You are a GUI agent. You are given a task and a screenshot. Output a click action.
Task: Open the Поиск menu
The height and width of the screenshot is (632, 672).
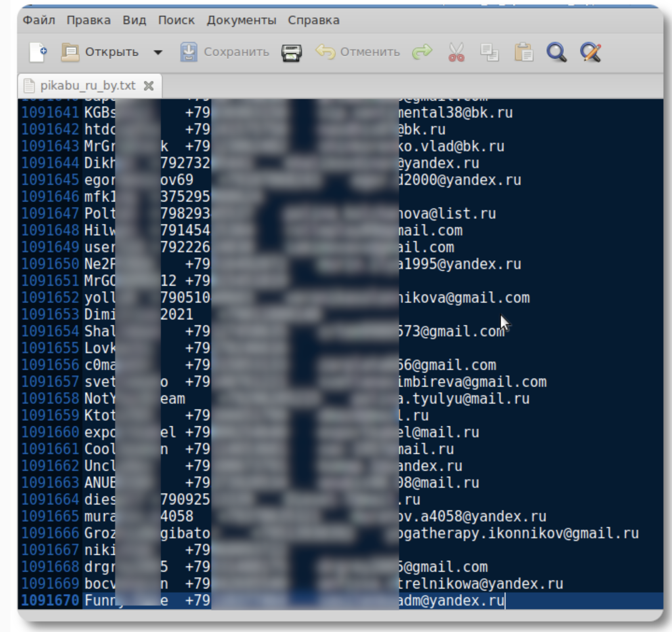tap(176, 20)
